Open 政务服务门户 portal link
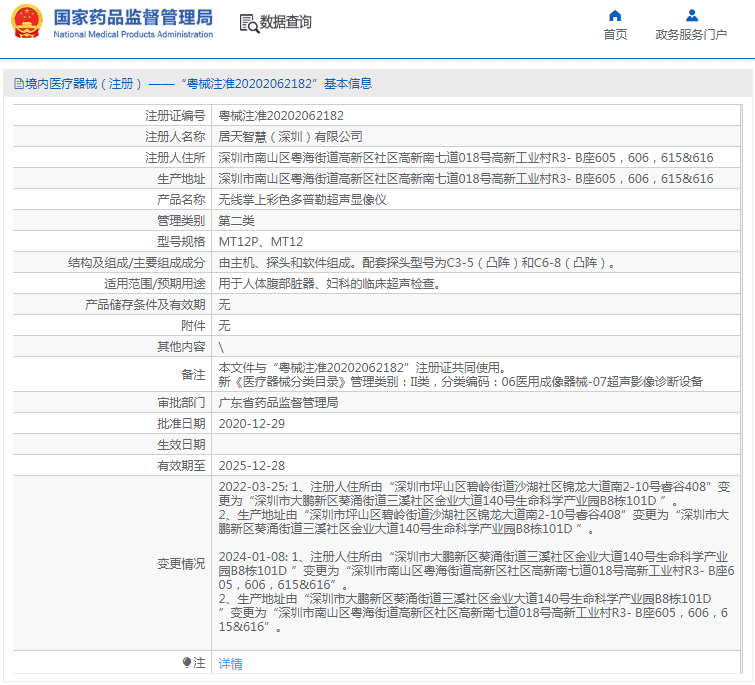Image resolution: width=755 pixels, height=685 pixels. (x=691, y=35)
